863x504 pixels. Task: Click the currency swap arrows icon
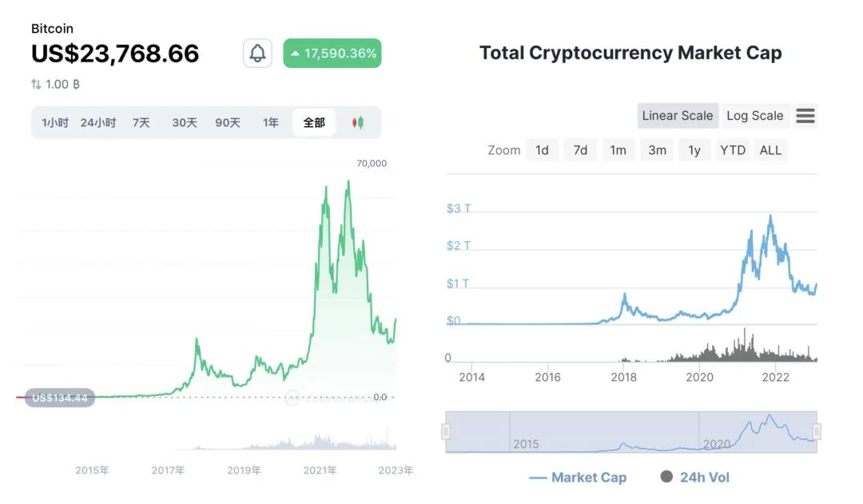[36, 85]
